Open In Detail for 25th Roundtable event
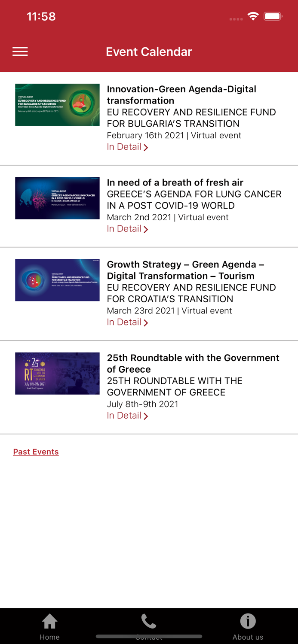Screen dimensions: 298x644 coord(127,415)
